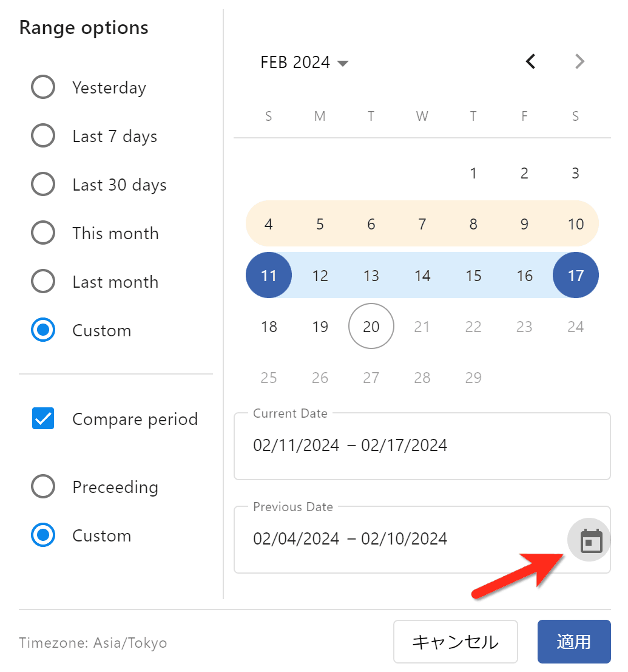The width and height of the screenshot is (628, 672).
Task: Select today's date, February 20
Action: click(371, 327)
